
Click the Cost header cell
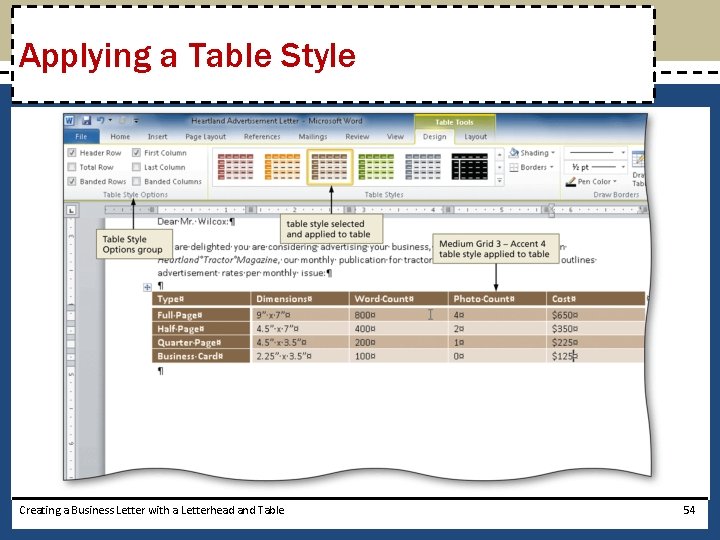[596, 298]
